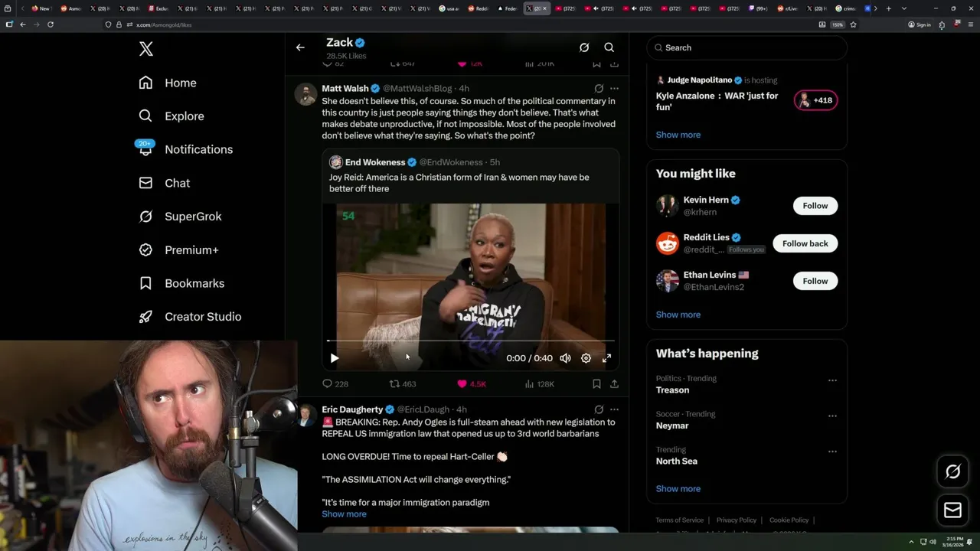This screenshot has width=980, height=551.
Task: Open a new browser tab with plus
Action: 888,8
